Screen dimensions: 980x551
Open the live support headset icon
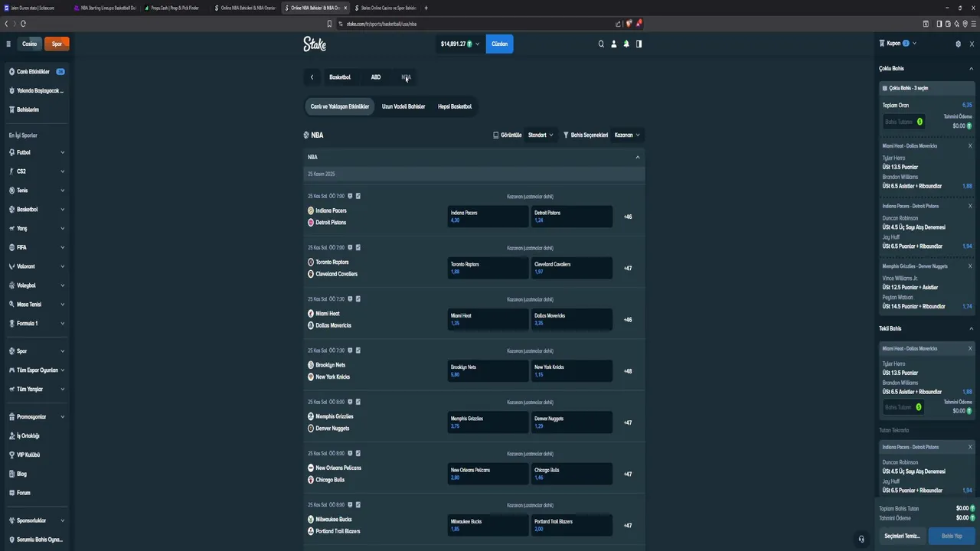(x=861, y=539)
